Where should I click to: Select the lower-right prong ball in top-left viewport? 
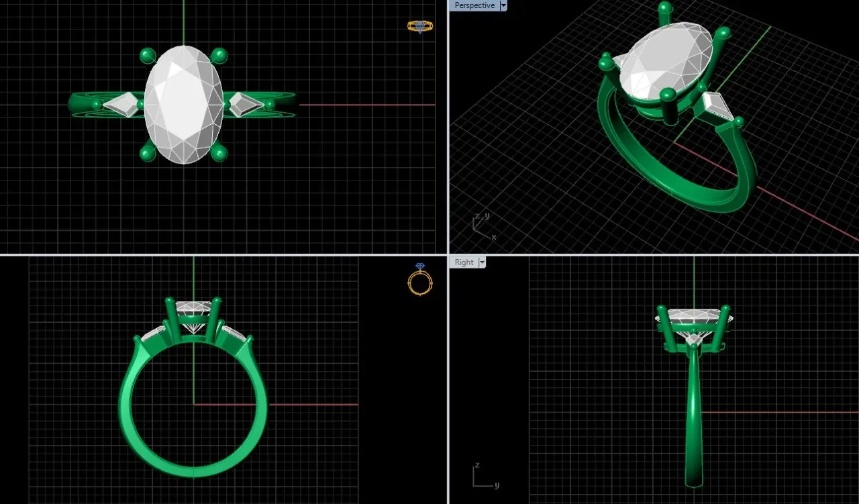pos(219,154)
